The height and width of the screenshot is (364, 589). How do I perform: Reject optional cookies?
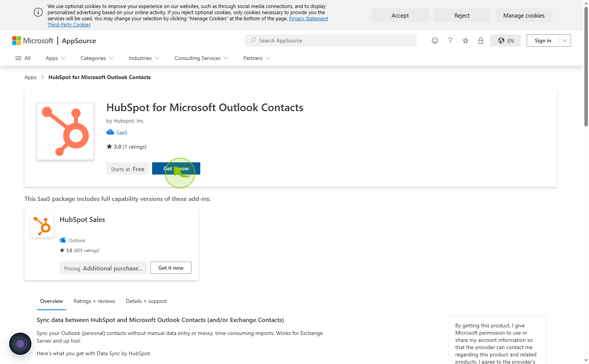[462, 15]
